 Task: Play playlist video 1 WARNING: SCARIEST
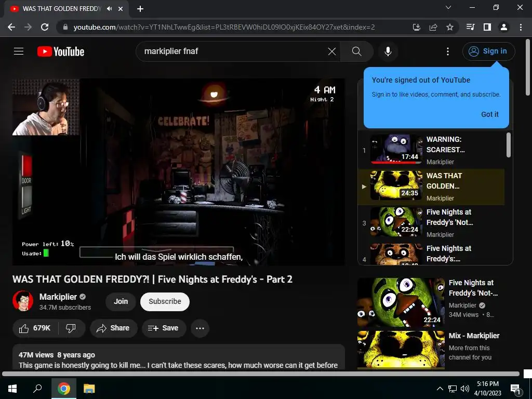point(431,149)
